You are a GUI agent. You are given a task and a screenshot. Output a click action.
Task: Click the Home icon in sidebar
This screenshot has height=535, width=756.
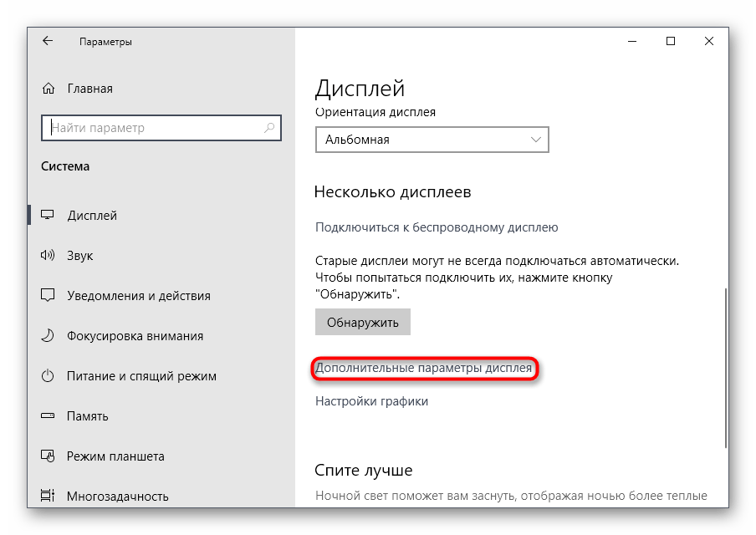(x=49, y=89)
